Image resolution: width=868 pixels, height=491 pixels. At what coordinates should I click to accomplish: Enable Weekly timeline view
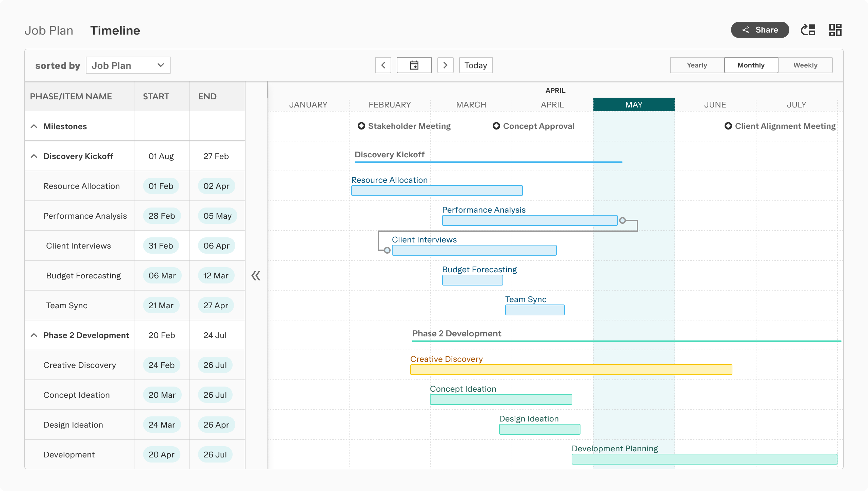805,65
